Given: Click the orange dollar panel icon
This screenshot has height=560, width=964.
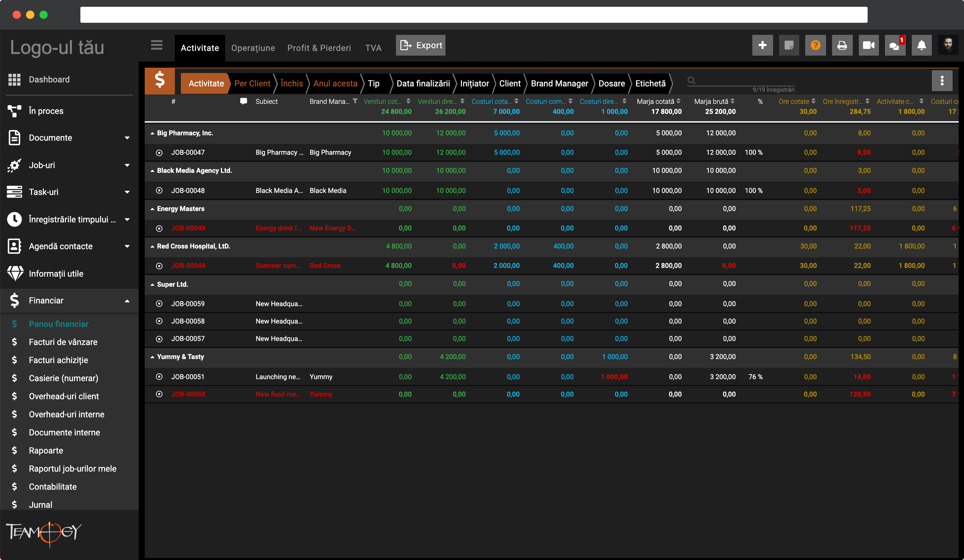Looking at the screenshot, I should click(159, 81).
